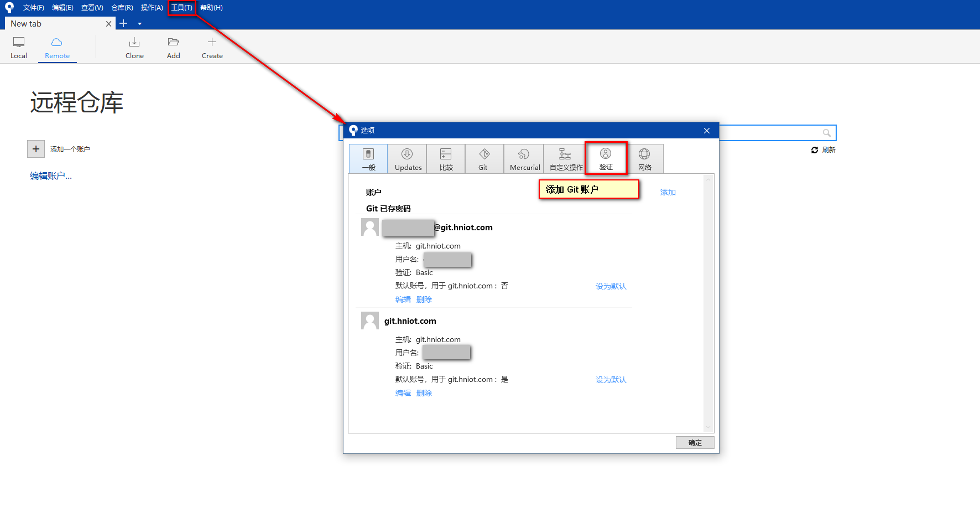Viewport: 980px width, 522px height.
Task: Switch to the Local view icon
Action: pos(18,47)
